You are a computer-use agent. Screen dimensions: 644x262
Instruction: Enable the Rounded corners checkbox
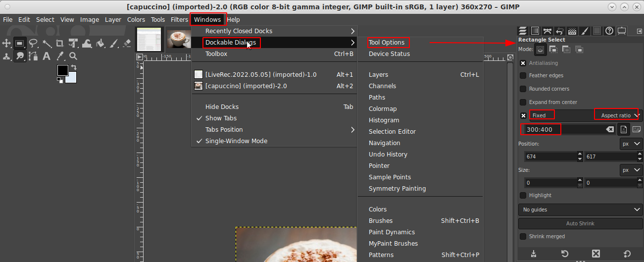tap(523, 89)
